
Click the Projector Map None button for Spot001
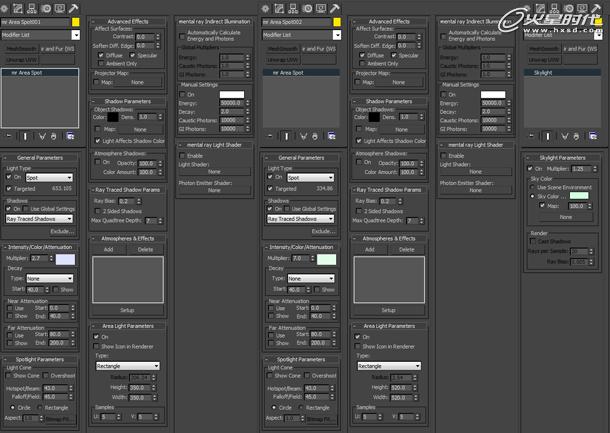[138, 82]
